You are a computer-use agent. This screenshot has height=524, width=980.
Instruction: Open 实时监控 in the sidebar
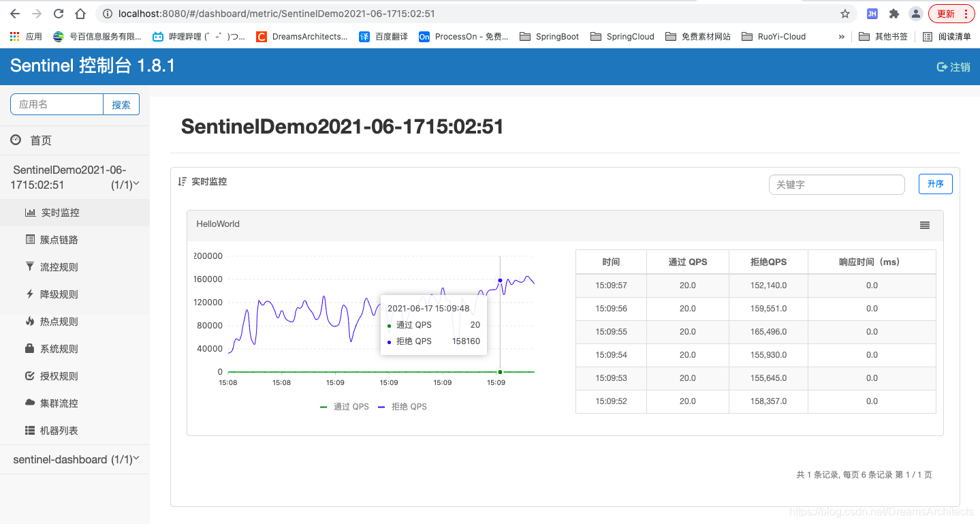[75, 213]
